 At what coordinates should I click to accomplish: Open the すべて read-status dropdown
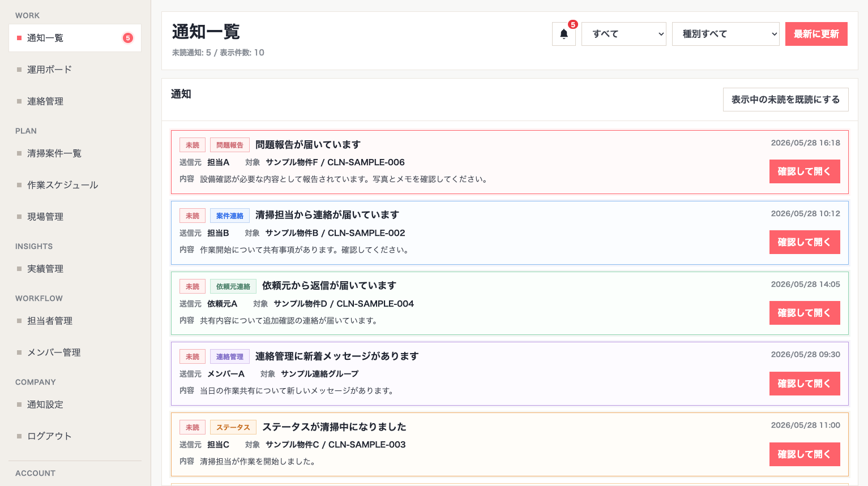coord(625,34)
